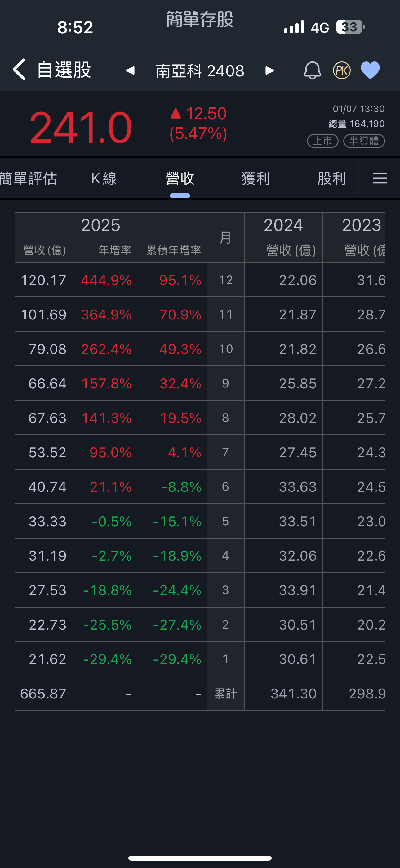Open the 股利 tab

click(x=331, y=178)
